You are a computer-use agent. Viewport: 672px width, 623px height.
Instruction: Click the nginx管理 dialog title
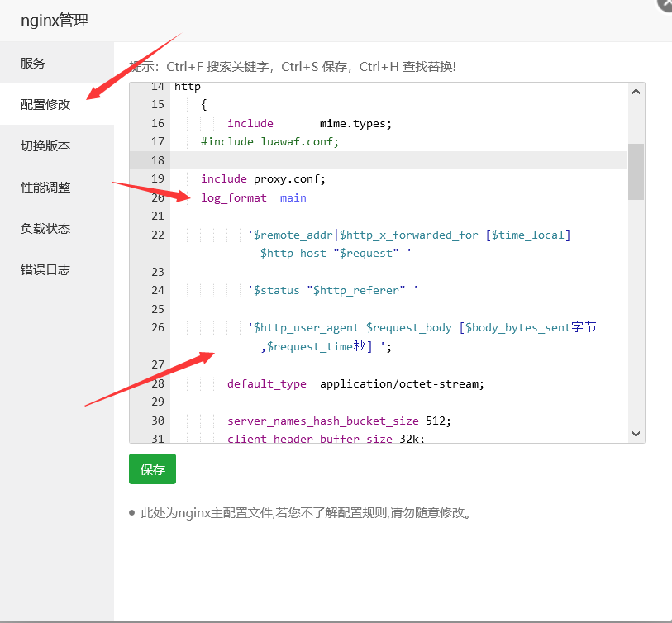click(55, 21)
